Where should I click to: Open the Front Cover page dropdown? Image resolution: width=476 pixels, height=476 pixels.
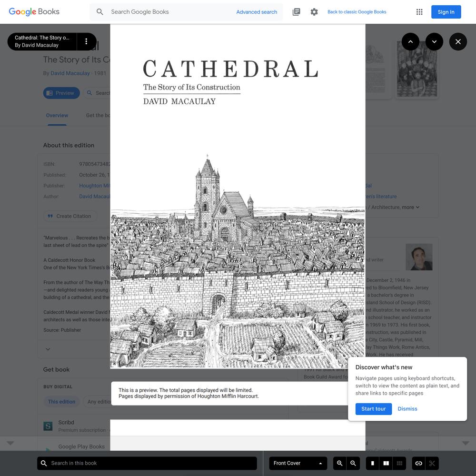click(298, 463)
